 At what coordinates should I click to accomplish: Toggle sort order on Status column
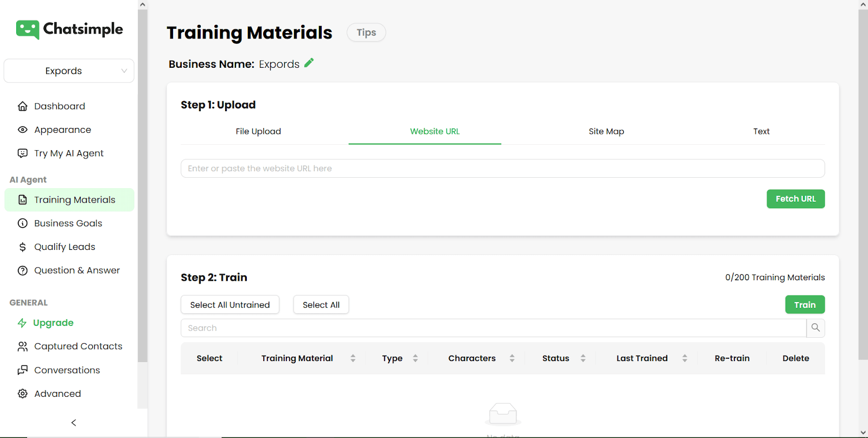(x=583, y=358)
